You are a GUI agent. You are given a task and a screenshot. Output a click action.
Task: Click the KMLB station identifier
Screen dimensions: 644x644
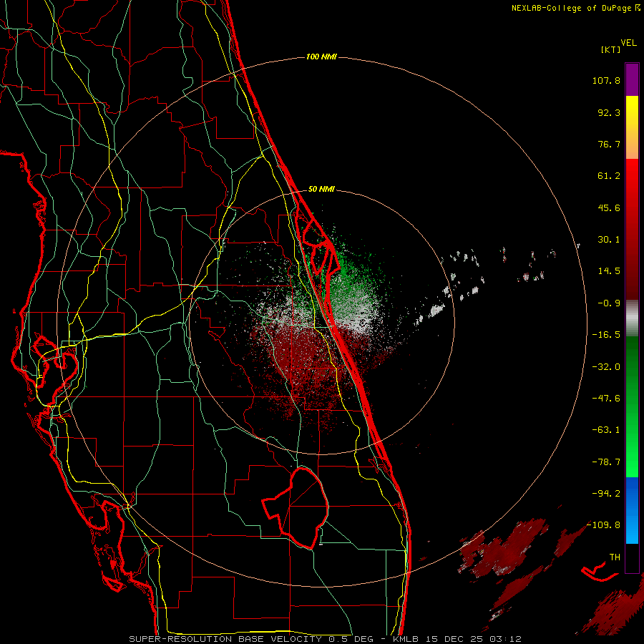pos(405,639)
